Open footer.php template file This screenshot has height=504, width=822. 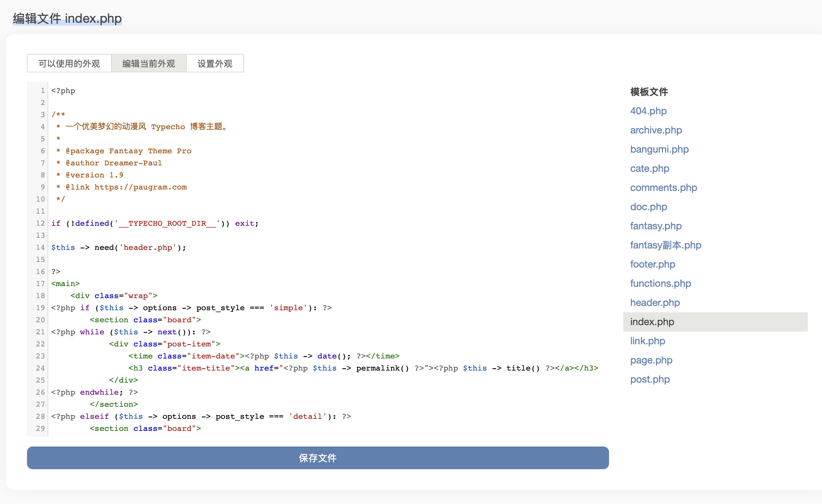(x=653, y=264)
